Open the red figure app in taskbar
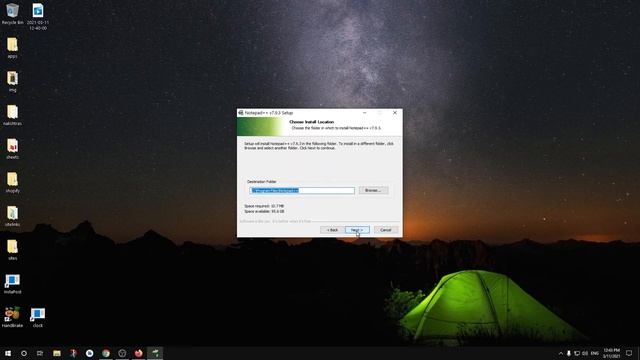Screen dimensions: 640x360 coord(73,353)
